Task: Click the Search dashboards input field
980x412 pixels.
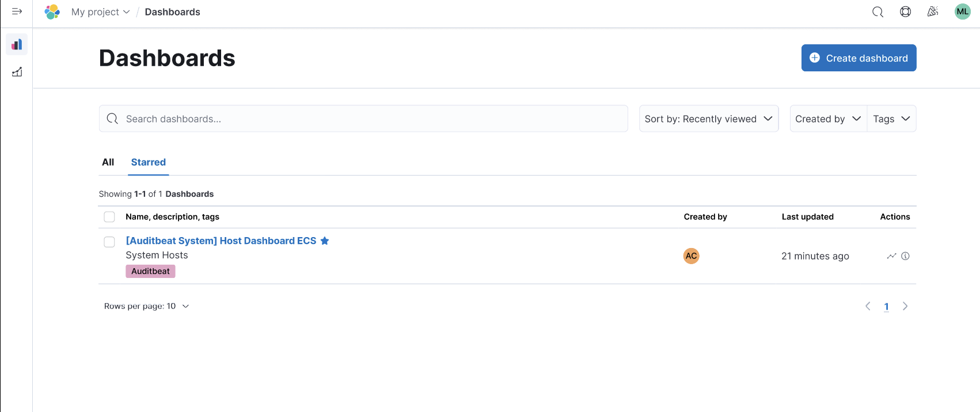Action: [369, 119]
